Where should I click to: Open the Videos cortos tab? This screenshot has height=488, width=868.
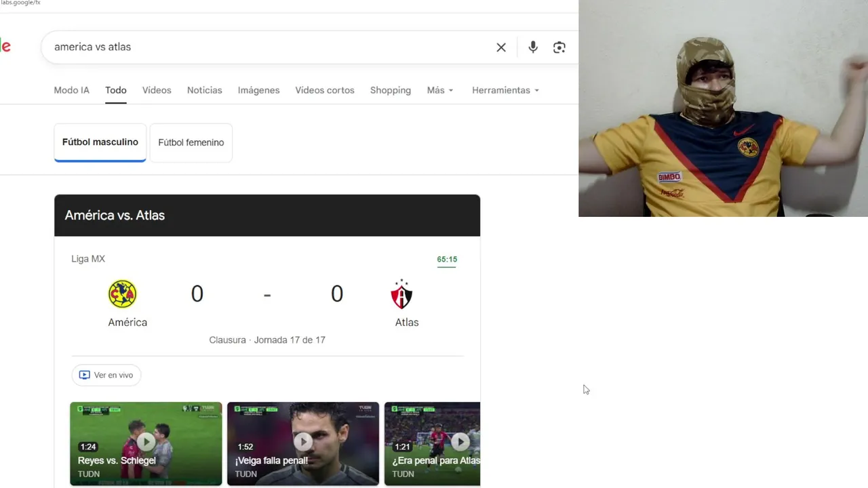click(x=325, y=90)
